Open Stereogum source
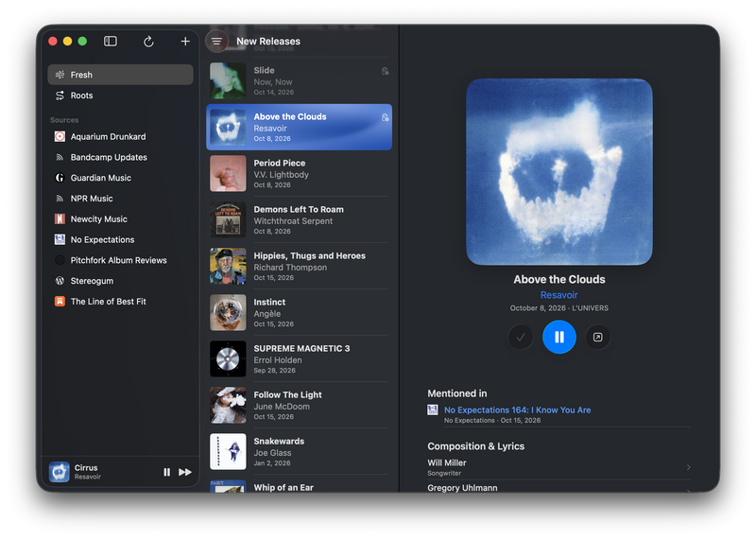756x540 pixels. [x=121, y=281]
